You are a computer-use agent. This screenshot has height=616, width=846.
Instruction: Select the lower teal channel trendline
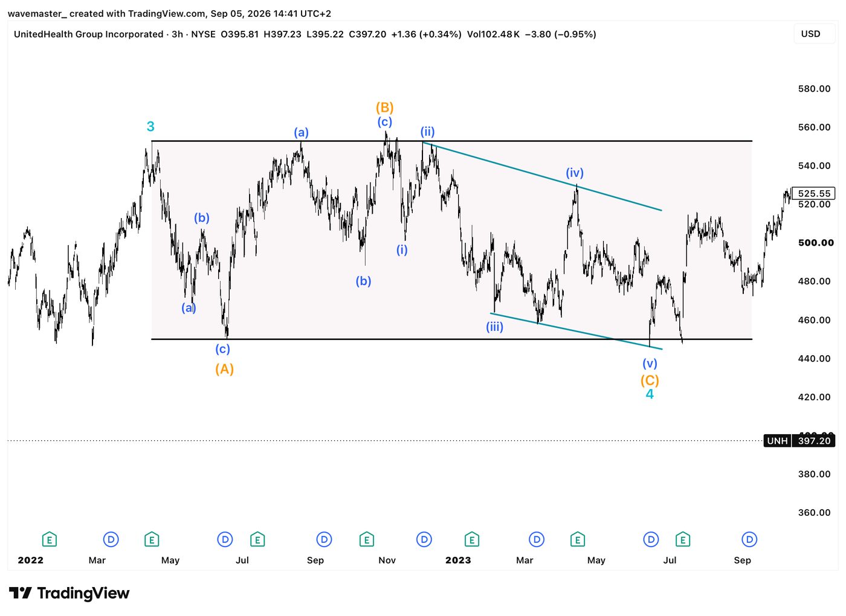click(x=576, y=331)
